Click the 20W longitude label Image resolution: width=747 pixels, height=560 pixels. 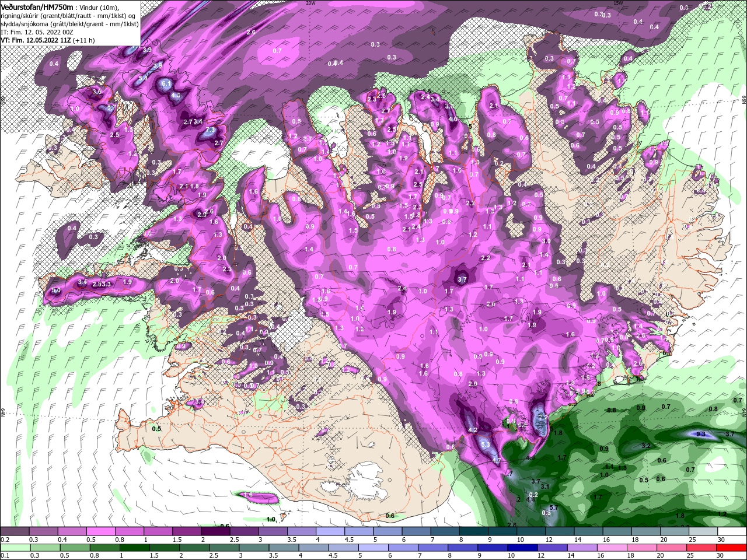point(310,3)
